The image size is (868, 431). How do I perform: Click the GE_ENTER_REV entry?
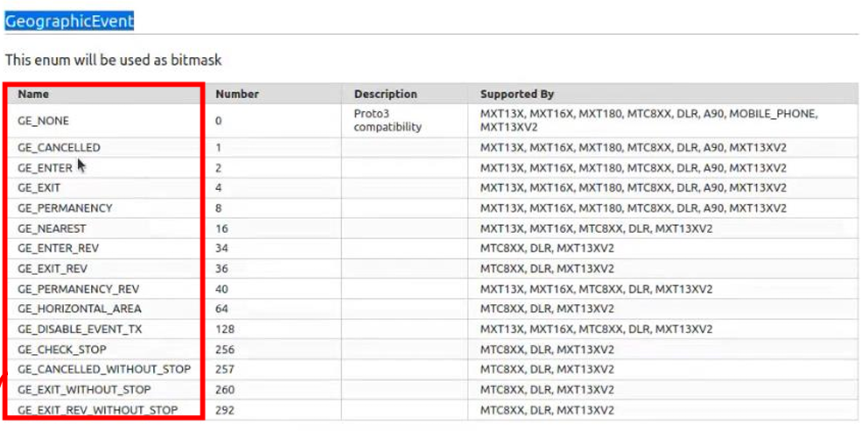coord(59,249)
